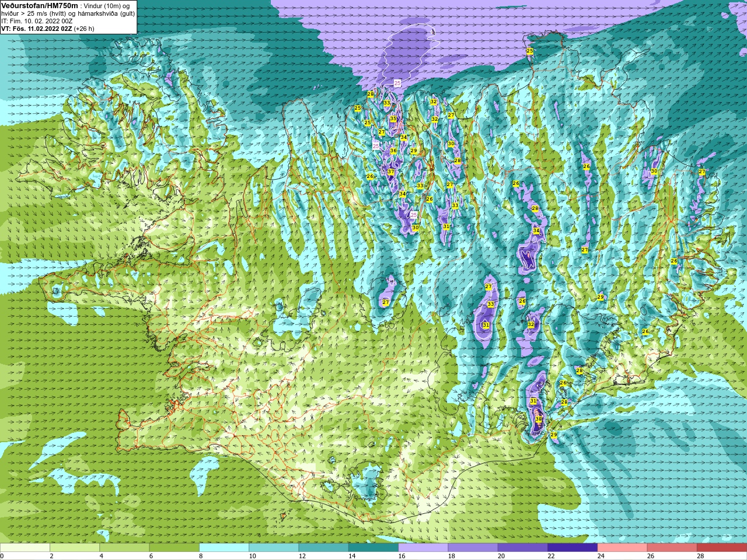Choose the 12–14 m/s teal legend swatch
747x560 pixels.
click(x=323, y=548)
